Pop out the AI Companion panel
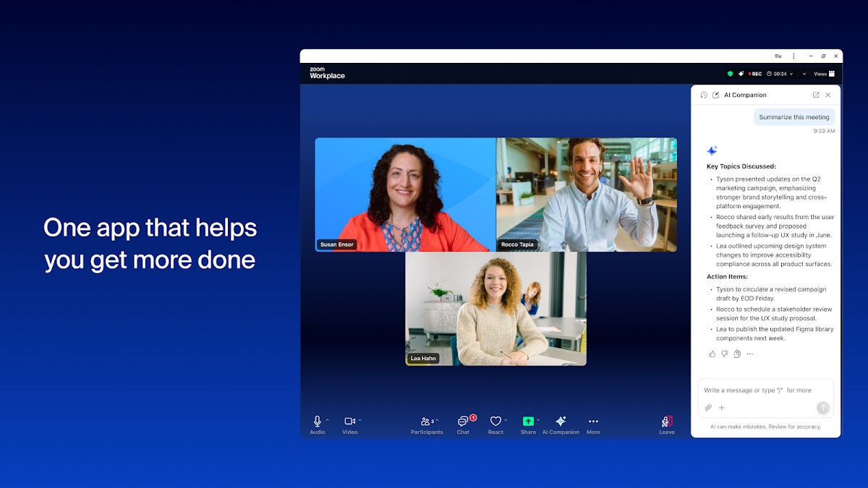This screenshot has height=488, width=868. (x=816, y=95)
